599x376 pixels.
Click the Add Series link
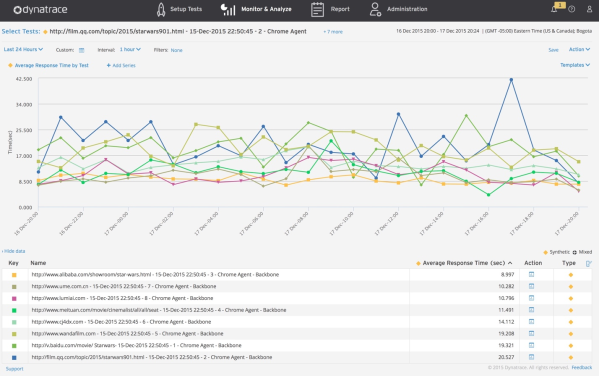(x=121, y=65)
